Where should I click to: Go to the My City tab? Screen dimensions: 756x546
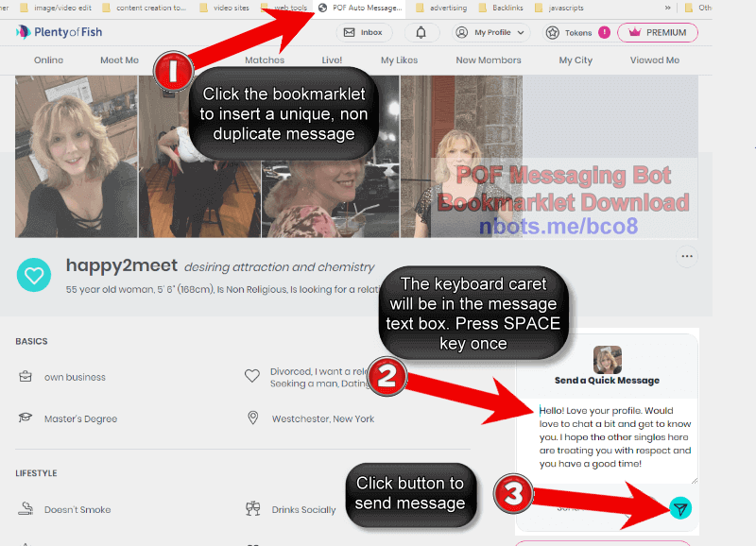[576, 60]
